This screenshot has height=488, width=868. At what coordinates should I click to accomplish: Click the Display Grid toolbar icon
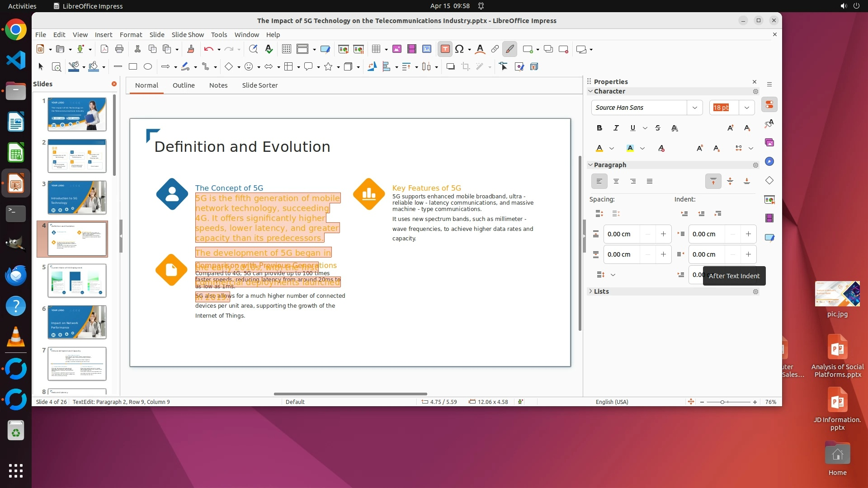(286, 49)
